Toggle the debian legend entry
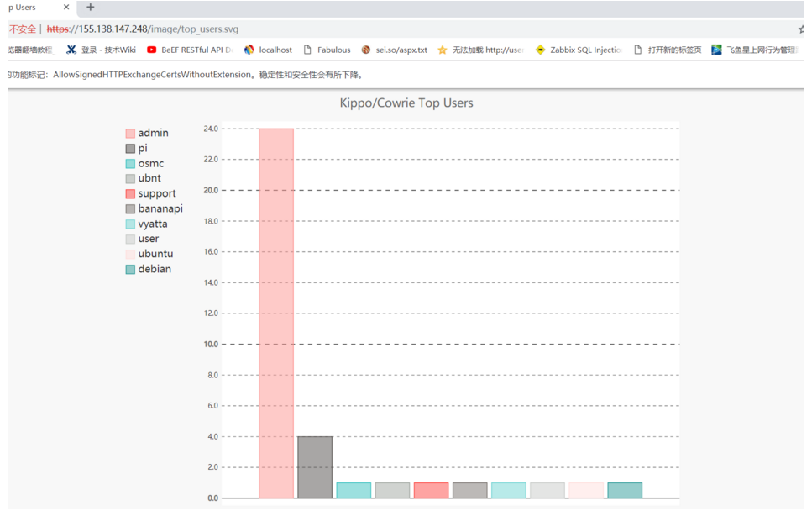This screenshot has width=812, height=511. point(149,270)
